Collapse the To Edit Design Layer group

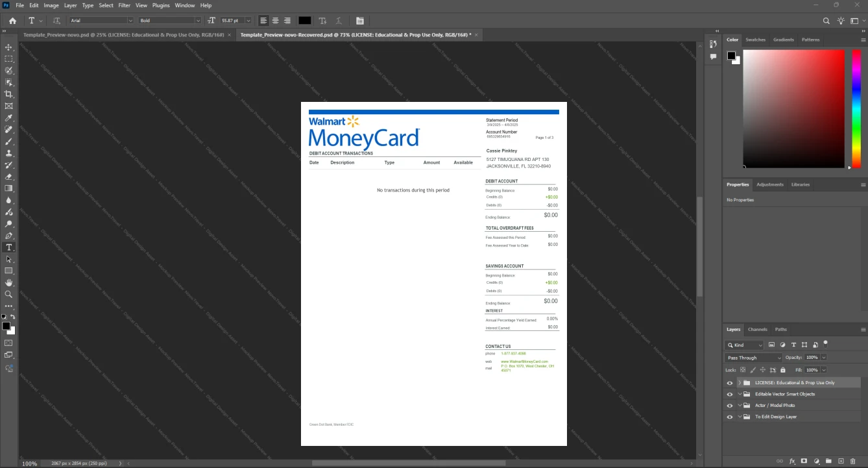pos(740,417)
